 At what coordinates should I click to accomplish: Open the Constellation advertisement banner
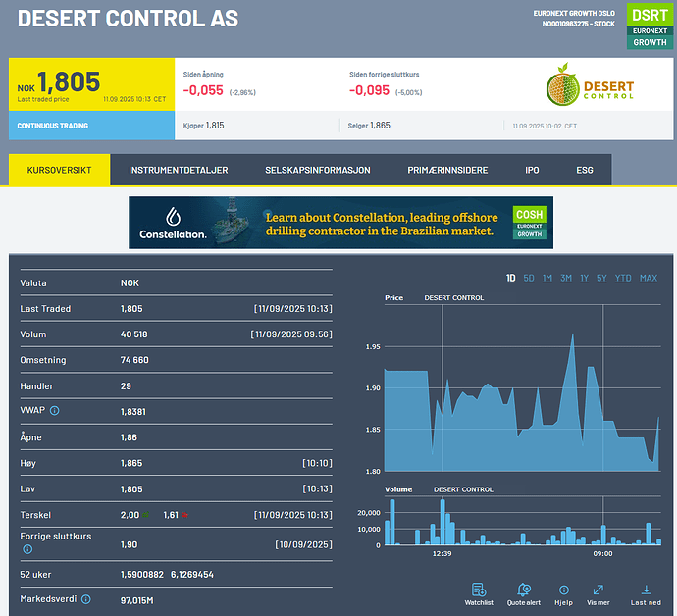(x=340, y=223)
